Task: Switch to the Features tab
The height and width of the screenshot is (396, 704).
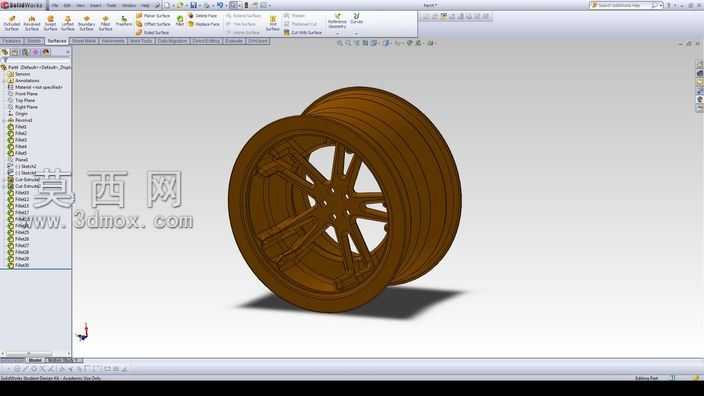Action: [12, 41]
